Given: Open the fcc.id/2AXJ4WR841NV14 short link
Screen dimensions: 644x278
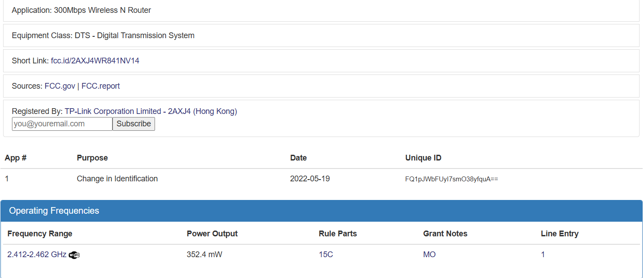Looking at the screenshot, I should pos(95,61).
